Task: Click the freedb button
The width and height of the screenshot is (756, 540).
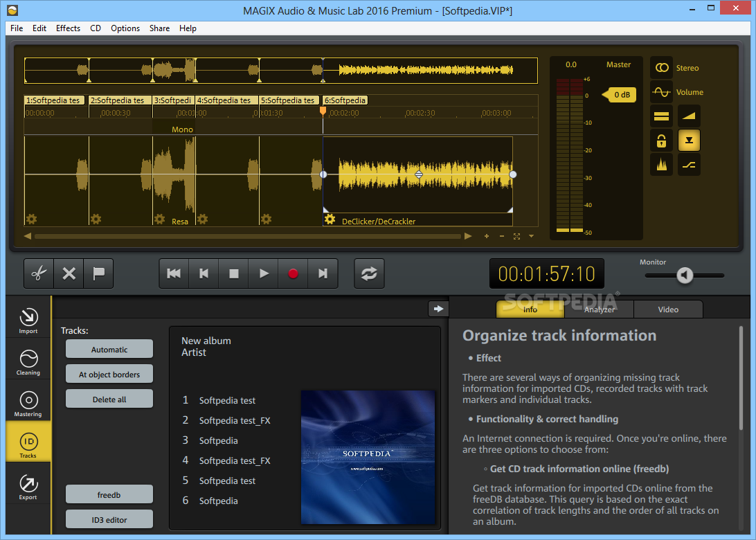Action: pos(109,495)
